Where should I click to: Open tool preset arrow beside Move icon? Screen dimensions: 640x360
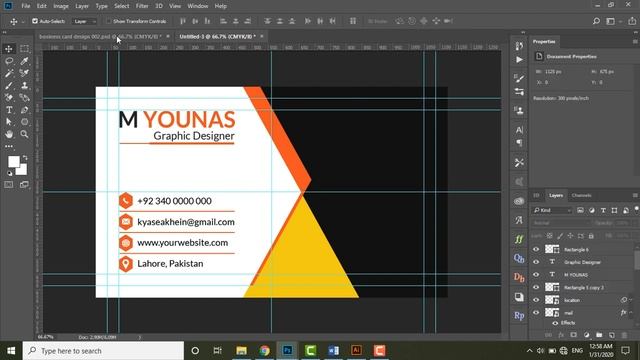coord(23,21)
